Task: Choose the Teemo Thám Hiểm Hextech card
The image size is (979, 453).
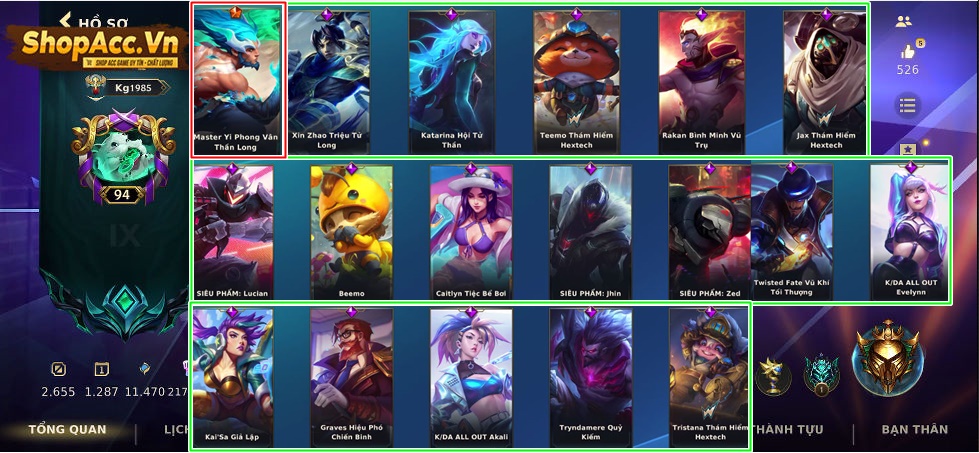Action: 576,82
